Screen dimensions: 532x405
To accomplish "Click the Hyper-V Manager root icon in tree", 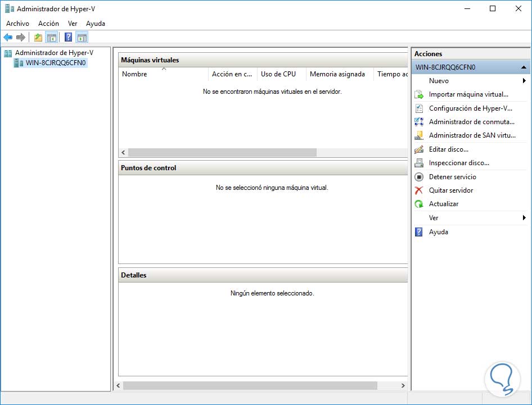I will 8,53.
